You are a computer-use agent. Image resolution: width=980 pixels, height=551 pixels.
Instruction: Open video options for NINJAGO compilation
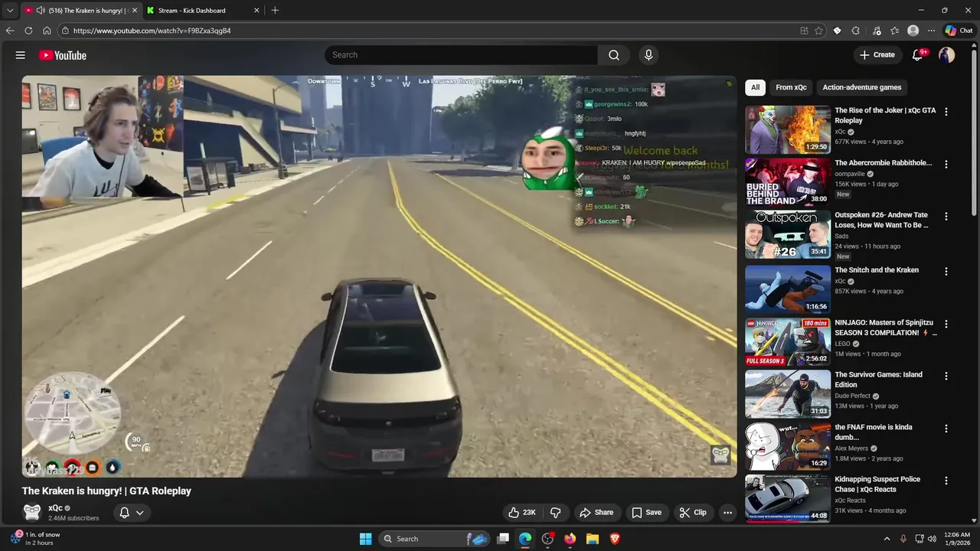(x=946, y=324)
